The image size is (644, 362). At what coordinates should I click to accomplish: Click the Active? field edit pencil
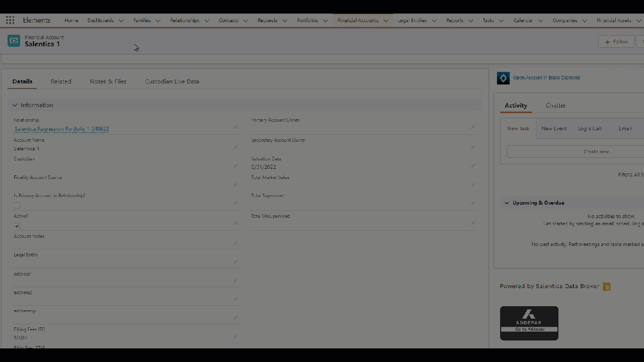click(235, 223)
